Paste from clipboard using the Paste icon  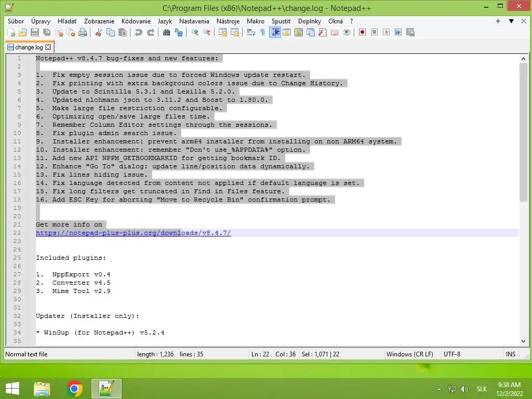[123, 32]
